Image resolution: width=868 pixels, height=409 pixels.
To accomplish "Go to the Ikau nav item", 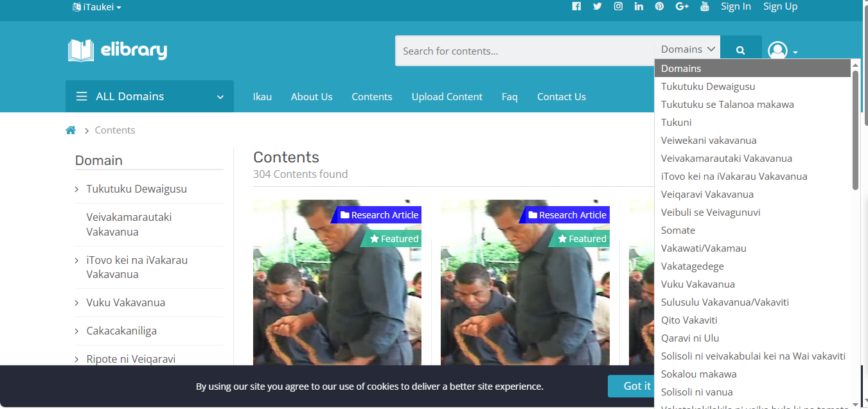I will coord(262,97).
